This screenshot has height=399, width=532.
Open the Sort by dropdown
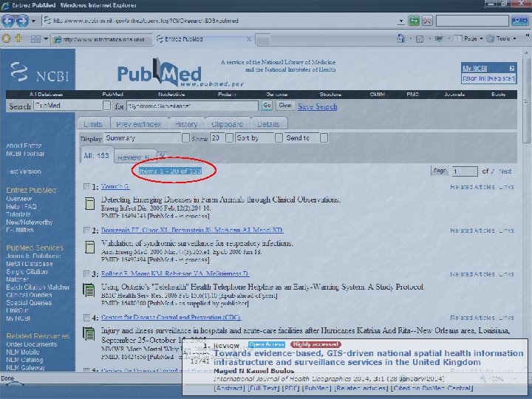(279, 138)
